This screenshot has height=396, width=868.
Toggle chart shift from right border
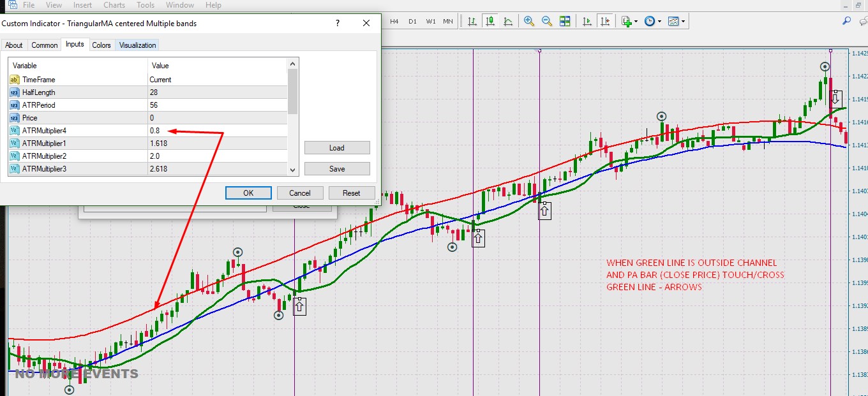coord(605,21)
